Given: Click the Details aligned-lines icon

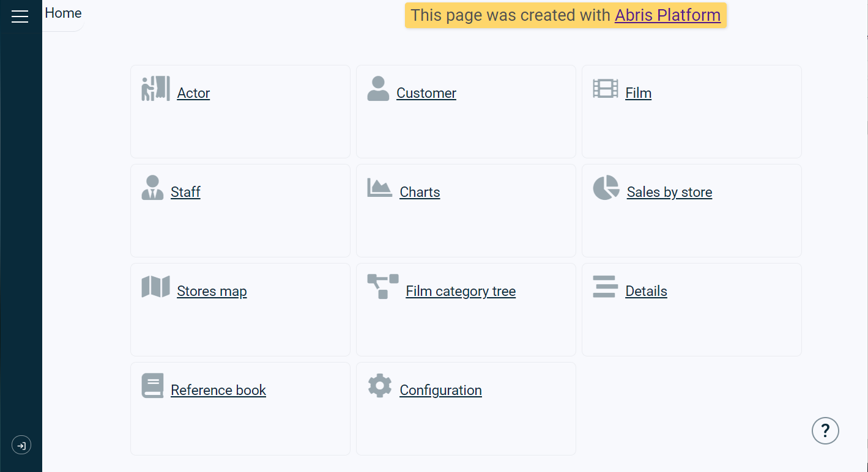Looking at the screenshot, I should point(605,287).
